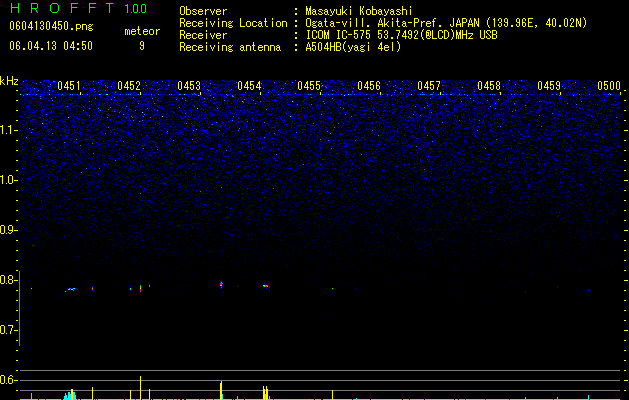This screenshot has height=400, width=629.
Task: Click the HROFFT 1.0.0 title text
Action: click(79, 8)
